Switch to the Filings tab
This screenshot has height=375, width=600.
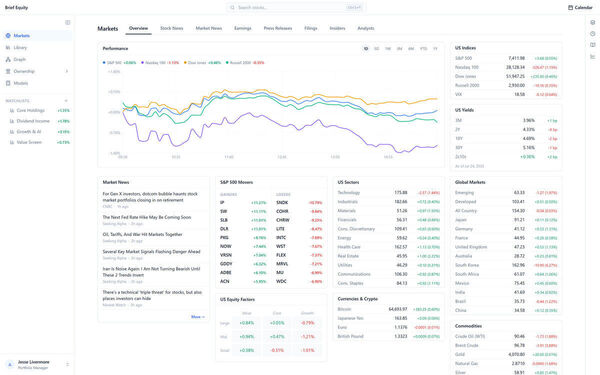tap(311, 28)
